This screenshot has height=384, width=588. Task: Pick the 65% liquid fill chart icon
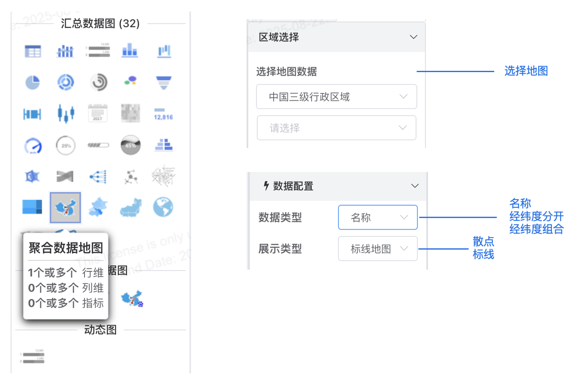[x=131, y=145]
